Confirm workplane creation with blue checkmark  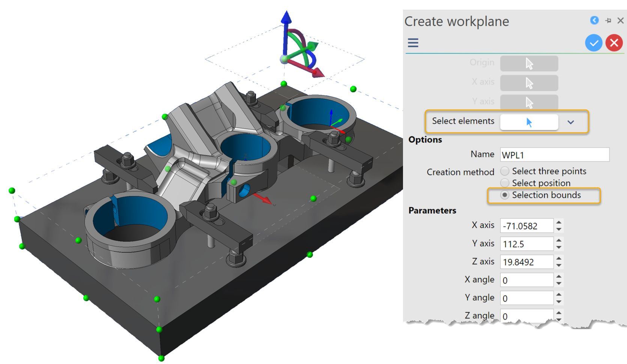coord(594,43)
